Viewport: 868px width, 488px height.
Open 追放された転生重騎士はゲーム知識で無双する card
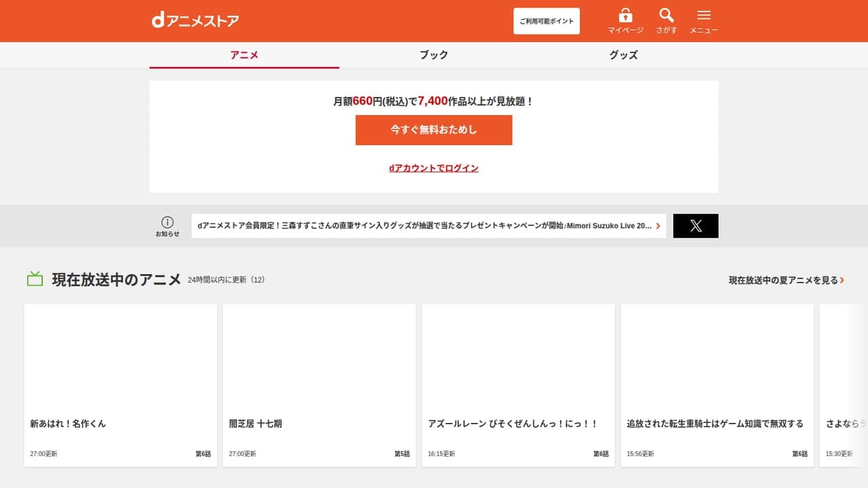(717, 385)
